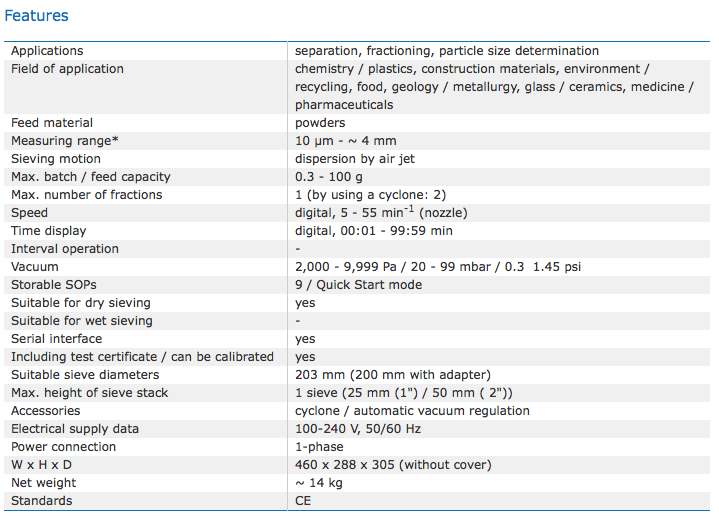719x519 pixels.
Task: Click the Sieving motion label
Action: click(56, 159)
